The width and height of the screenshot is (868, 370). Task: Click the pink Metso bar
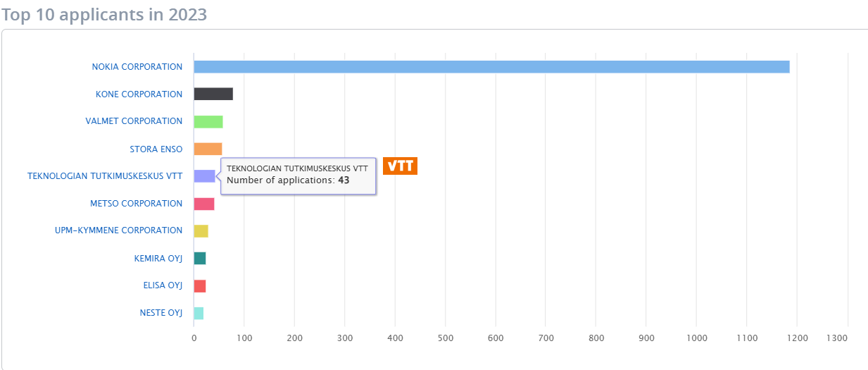(x=203, y=204)
